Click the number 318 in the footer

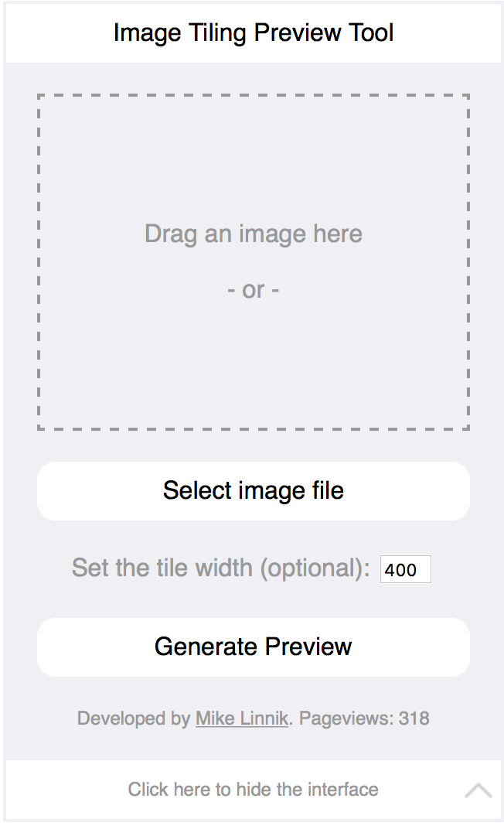coord(414,718)
